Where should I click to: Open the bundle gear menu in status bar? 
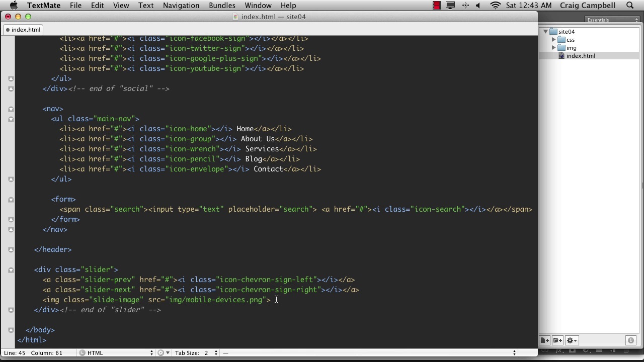click(163, 353)
